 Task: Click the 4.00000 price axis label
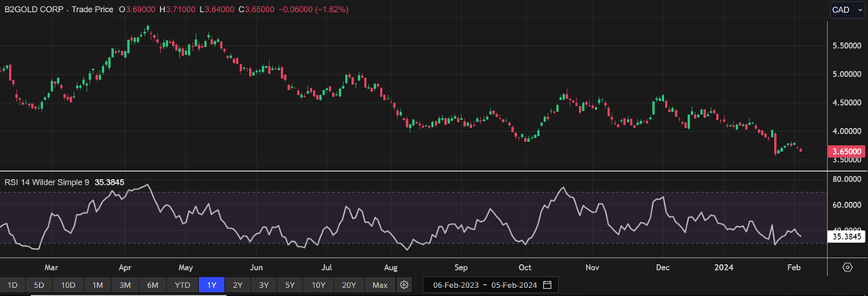coord(847,131)
